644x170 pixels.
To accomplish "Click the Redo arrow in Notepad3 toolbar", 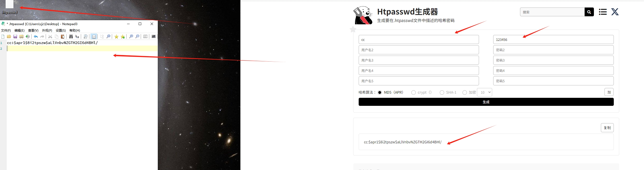I will (42, 36).
